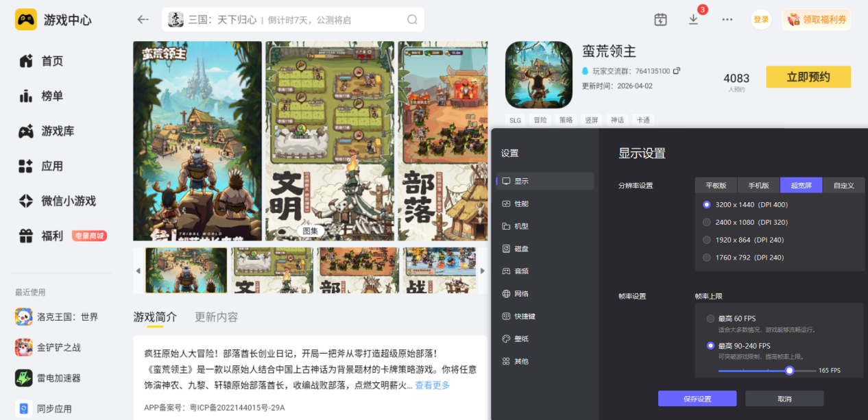Open 洛克王国：世界 from recent list
The height and width of the screenshot is (420, 868).
(57, 317)
